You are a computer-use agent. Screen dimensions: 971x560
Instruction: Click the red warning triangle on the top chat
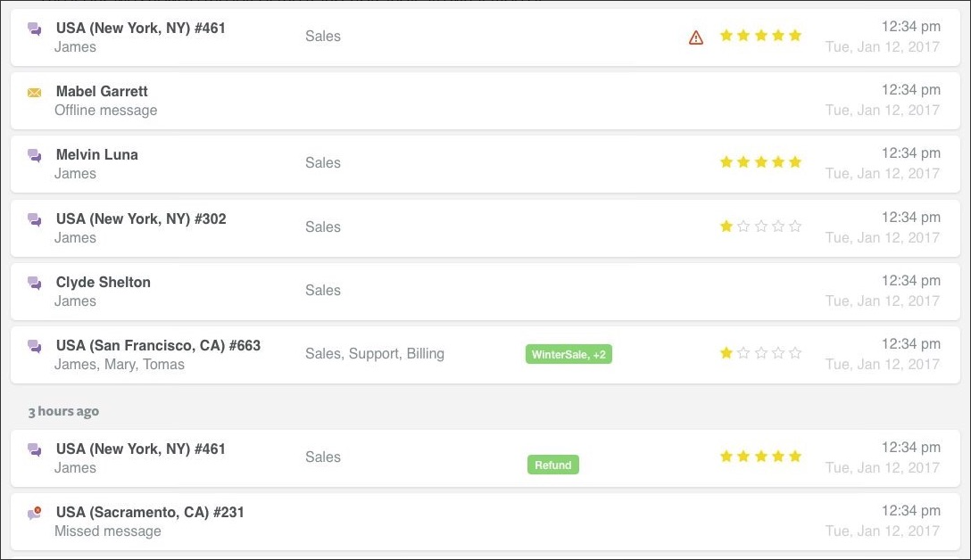tap(695, 37)
